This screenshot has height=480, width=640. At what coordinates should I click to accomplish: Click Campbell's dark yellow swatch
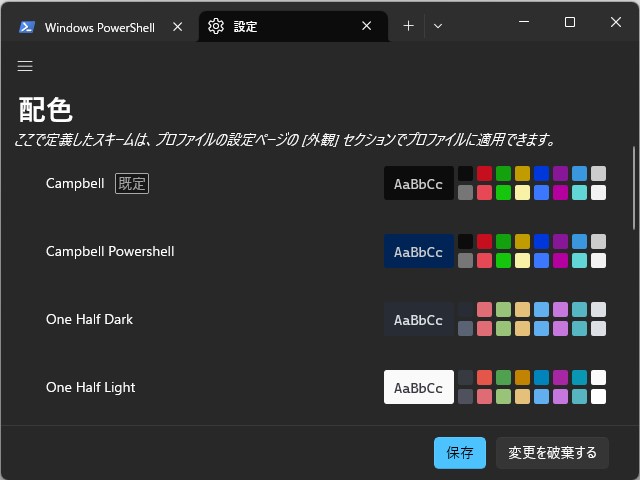pyautogui.click(x=522, y=173)
